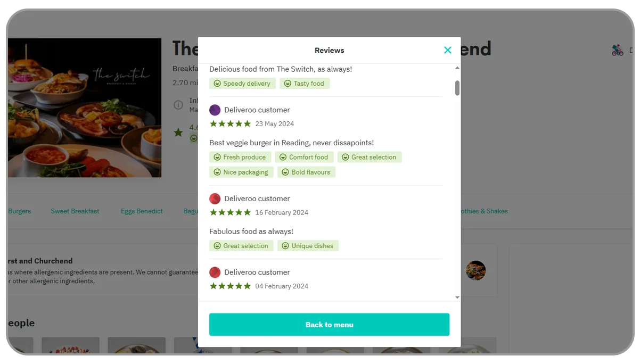Click the purple Deliveroo customer avatar
640x364 pixels.
click(x=215, y=110)
